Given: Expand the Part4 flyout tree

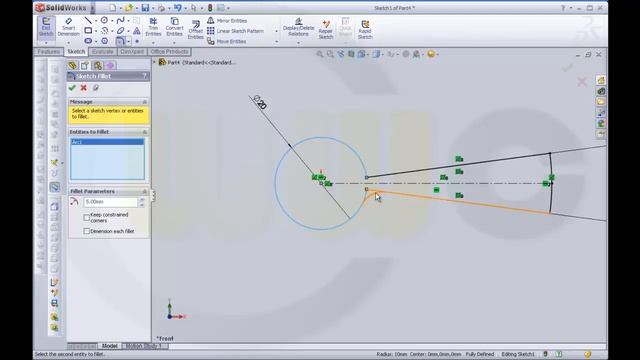Looking at the screenshot, I should pos(154,62).
